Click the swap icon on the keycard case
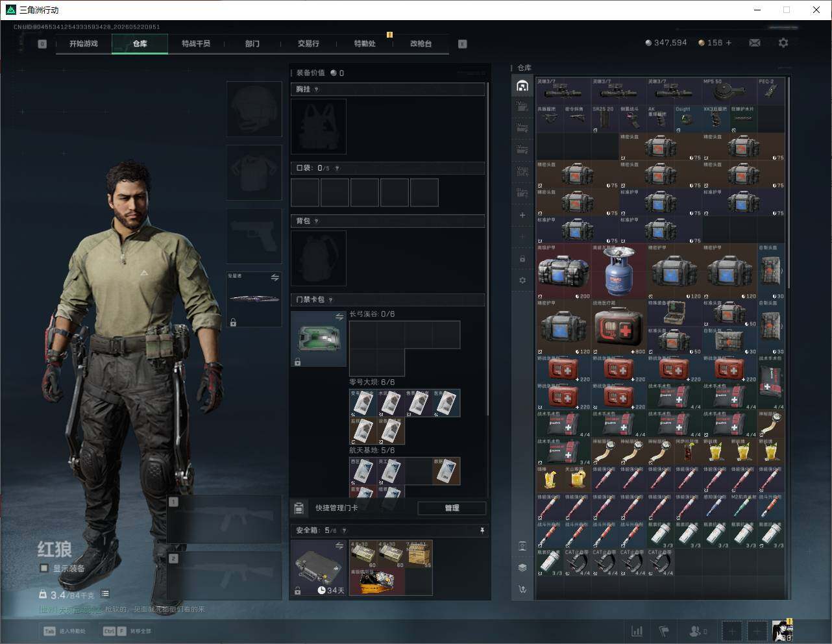The image size is (832, 644). (339, 317)
